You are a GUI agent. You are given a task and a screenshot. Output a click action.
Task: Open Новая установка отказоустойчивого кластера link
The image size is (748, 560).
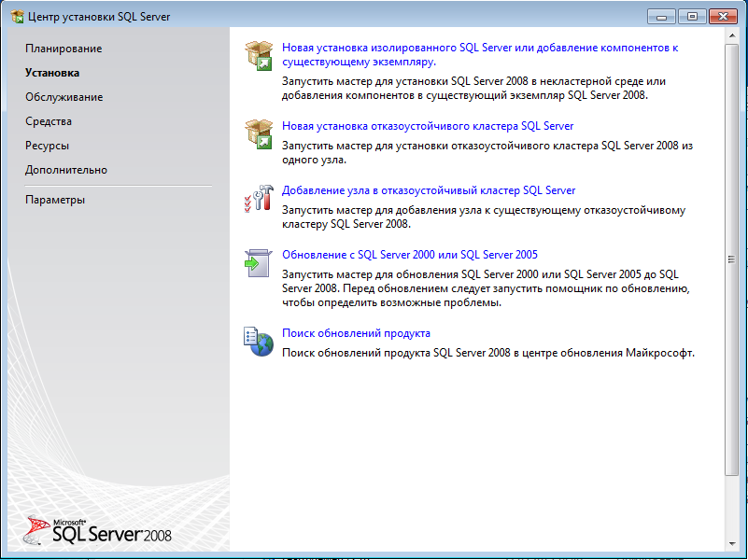click(428, 126)
